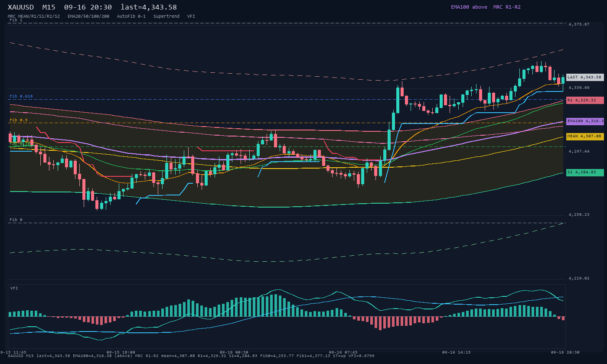Click the Supertrend legend entry

click(x=166, y=16)
